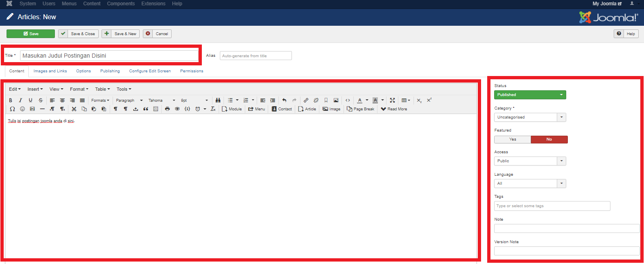Image resolution: width=644 pixels, height=264 pixels.
Task: Justify the text
Action: (82, 100)
